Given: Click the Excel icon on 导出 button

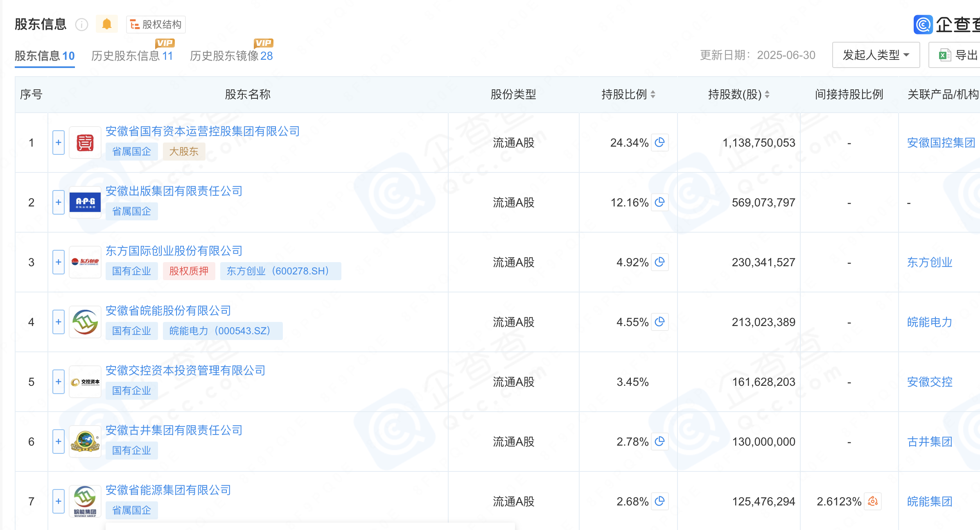Looking at the screenshot, I should pos(944,55).
